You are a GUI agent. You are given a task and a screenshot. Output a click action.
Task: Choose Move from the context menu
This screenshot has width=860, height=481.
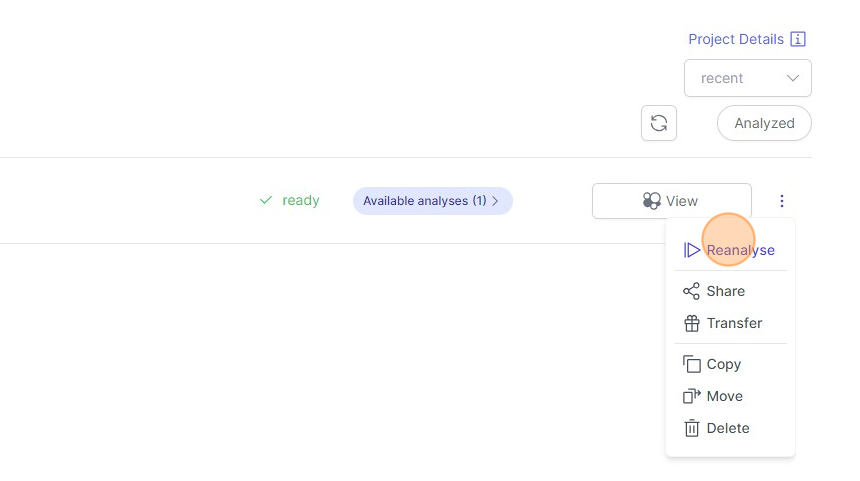(724, 396)
